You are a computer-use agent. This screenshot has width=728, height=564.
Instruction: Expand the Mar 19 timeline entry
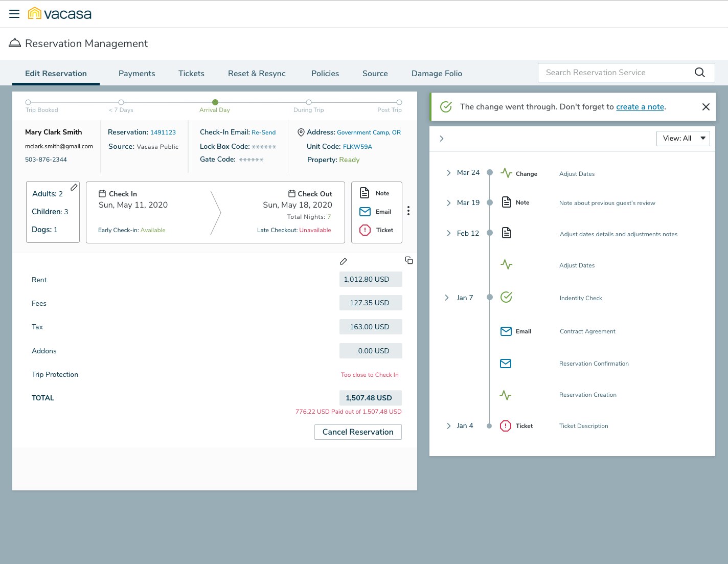(x=448, y=203)
